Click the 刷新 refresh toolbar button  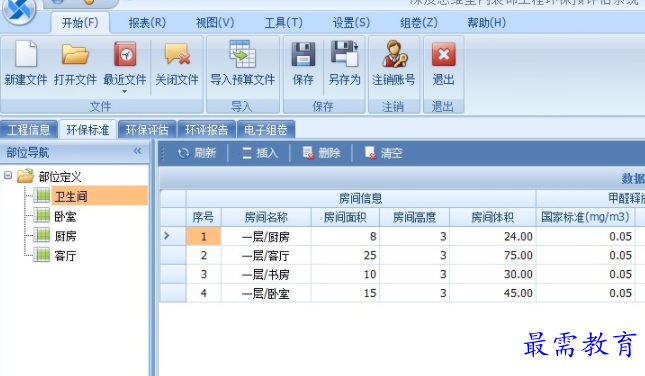click(197, 153)
